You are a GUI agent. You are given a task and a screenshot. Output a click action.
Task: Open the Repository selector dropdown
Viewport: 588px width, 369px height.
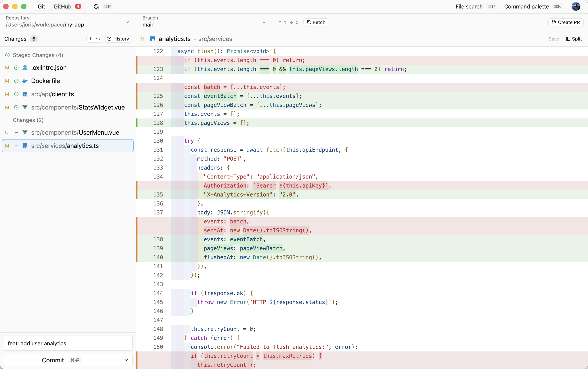click(127, 22)
